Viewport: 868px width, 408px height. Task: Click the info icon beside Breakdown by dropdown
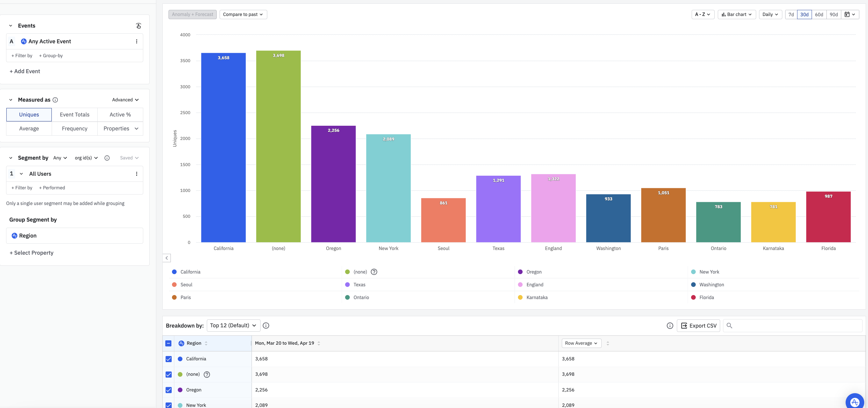(x=266, y=326)
